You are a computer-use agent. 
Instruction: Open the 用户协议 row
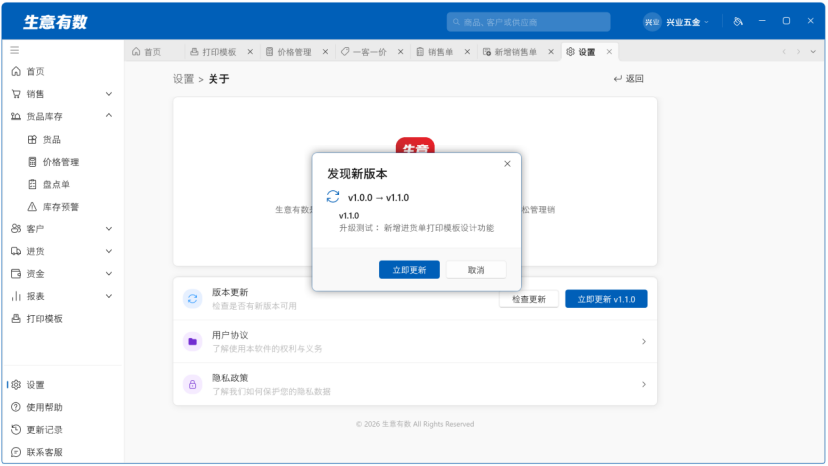415,342
